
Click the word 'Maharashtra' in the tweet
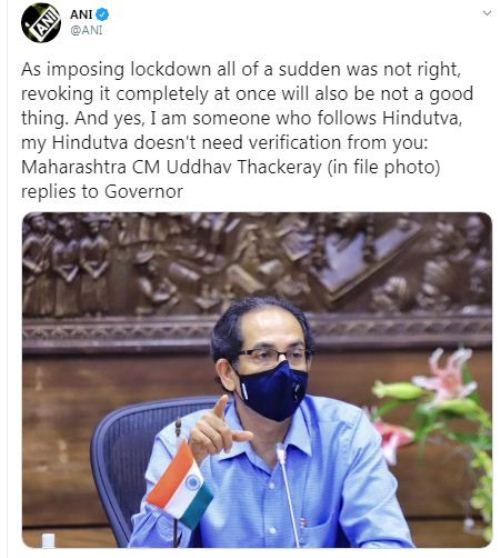74,167
